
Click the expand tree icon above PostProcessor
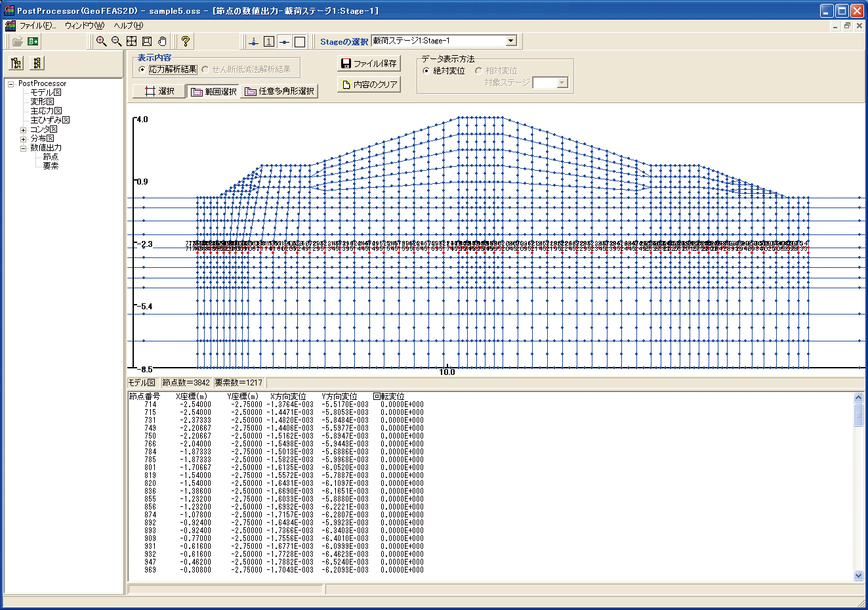(x=16, y=63)
